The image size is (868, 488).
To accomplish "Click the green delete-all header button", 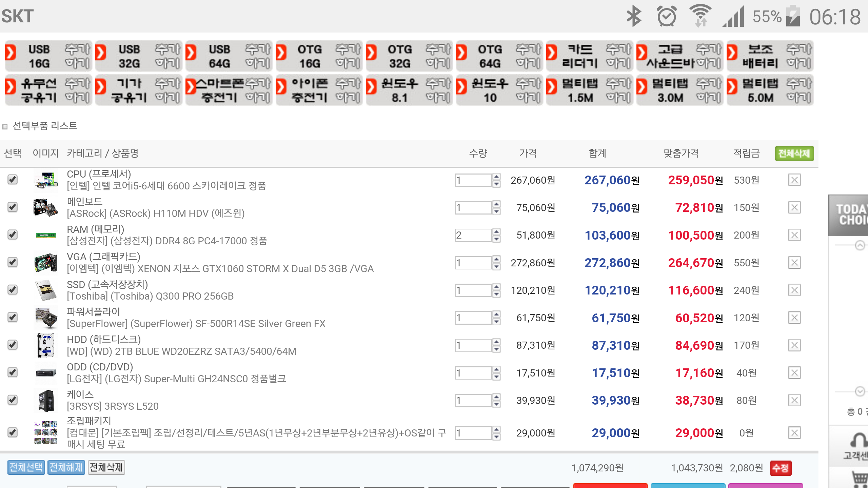I will pyautogui.click(x=794, y=154).
